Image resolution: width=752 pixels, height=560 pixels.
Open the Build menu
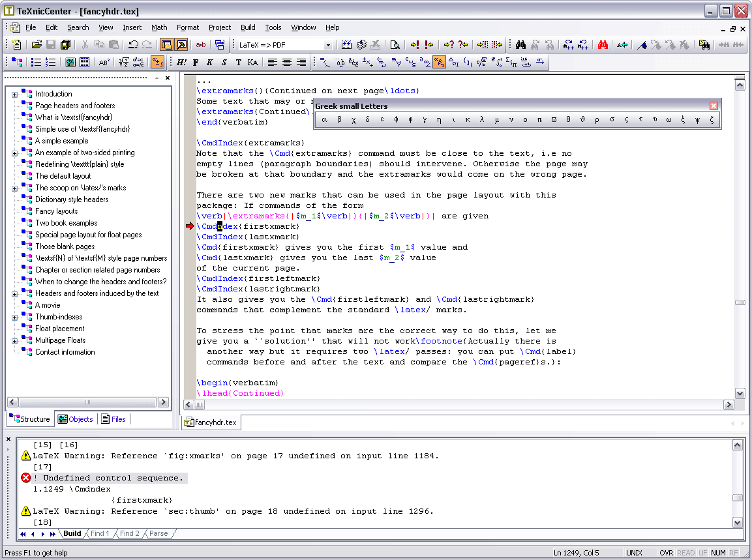248,27
